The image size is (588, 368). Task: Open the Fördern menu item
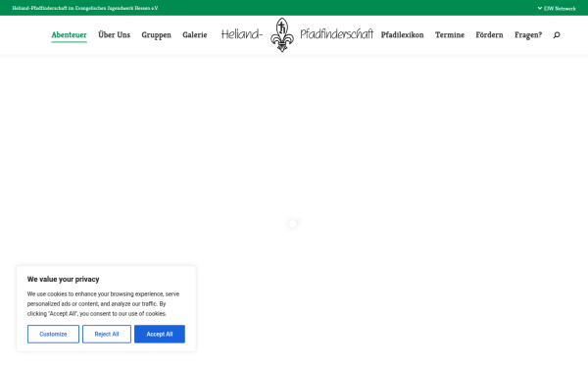click(x=489, y=35)
